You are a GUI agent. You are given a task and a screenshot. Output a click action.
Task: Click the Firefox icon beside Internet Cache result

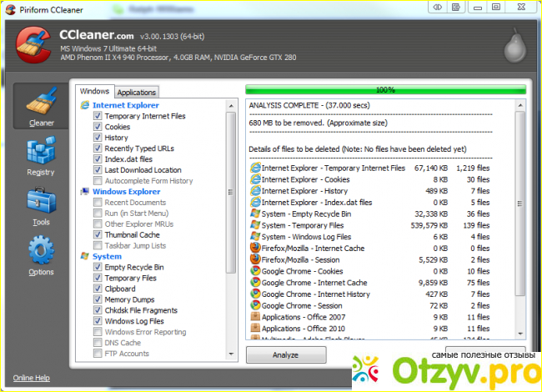(255, 248)
